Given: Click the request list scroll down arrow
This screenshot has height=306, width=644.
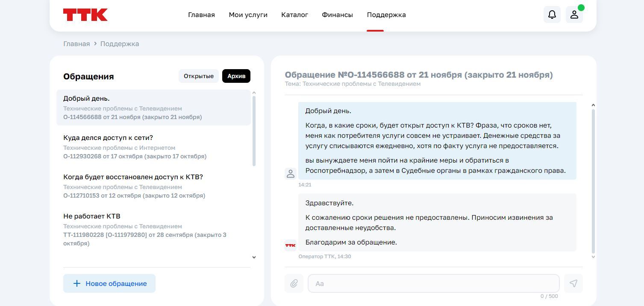Looking at the screenshot, I should (x=254, y=257).
